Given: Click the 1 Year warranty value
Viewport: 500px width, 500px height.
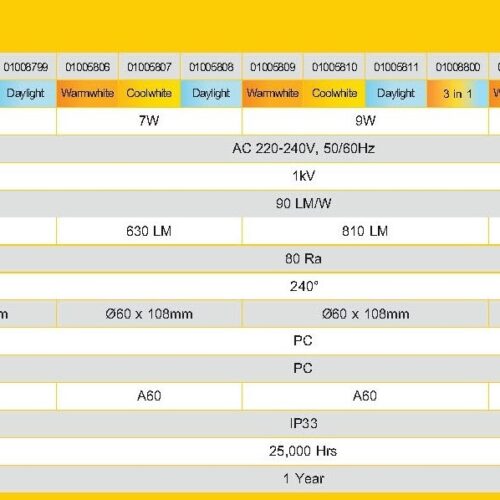Looking at the screenshot, I should [303, 479].
